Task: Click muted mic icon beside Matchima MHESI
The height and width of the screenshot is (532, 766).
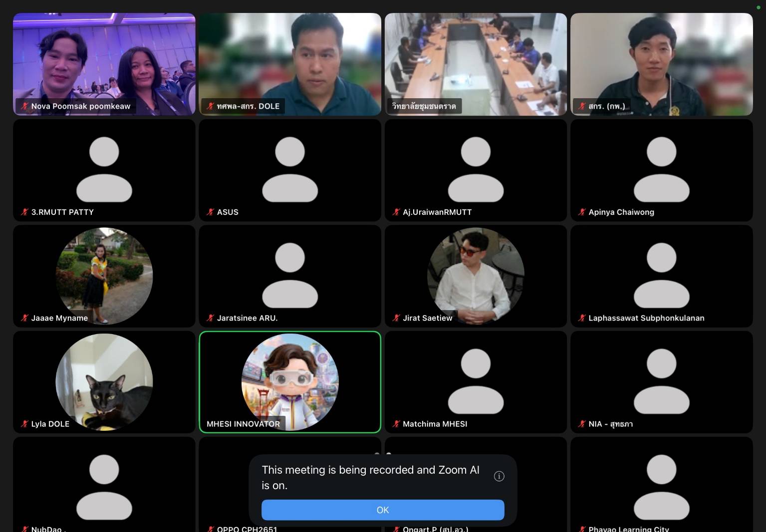Action: [396, 424]
